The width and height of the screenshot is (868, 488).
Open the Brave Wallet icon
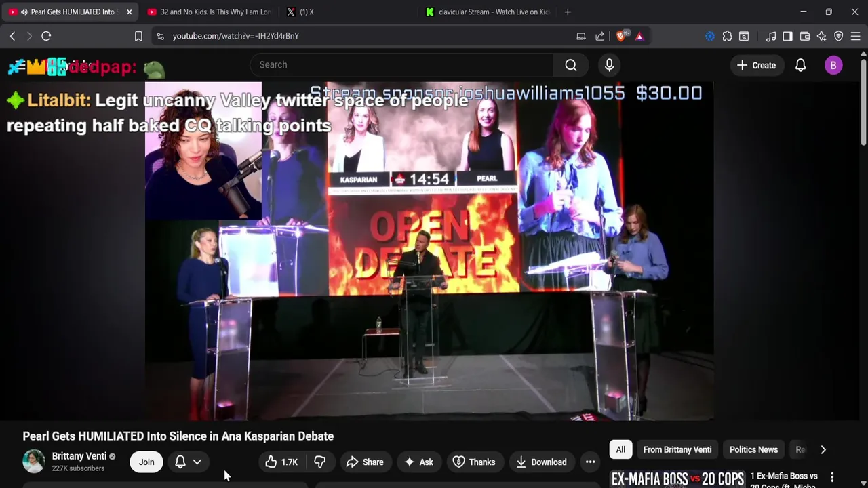tap(805, 36)
